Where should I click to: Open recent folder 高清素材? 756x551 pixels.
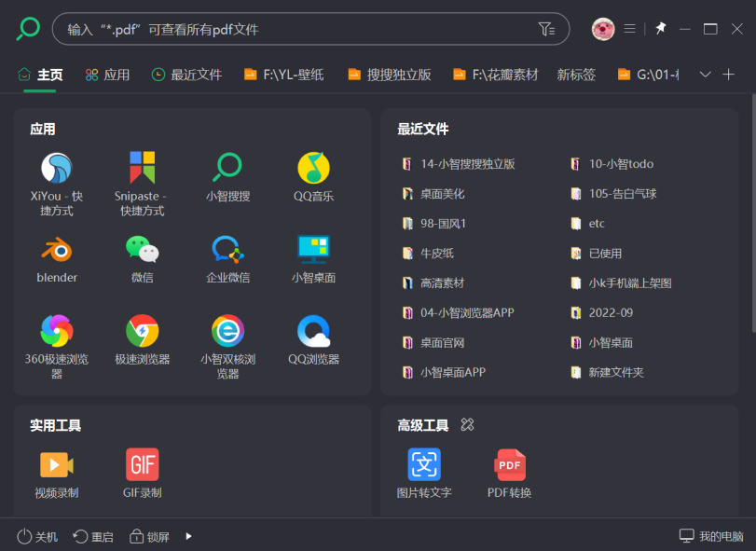[433, 283]
